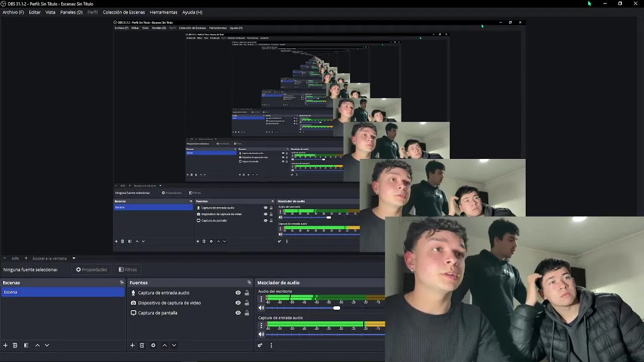Click the Mezclador de audio panel header

pyautogui.click(x=278, y=283)
